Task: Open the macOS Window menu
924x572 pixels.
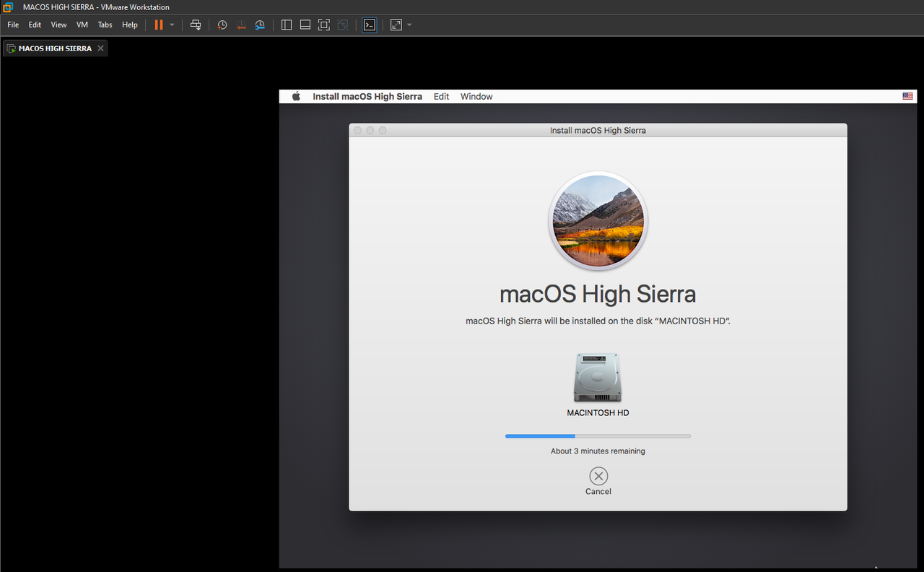Action: click(x=476, y=96)
